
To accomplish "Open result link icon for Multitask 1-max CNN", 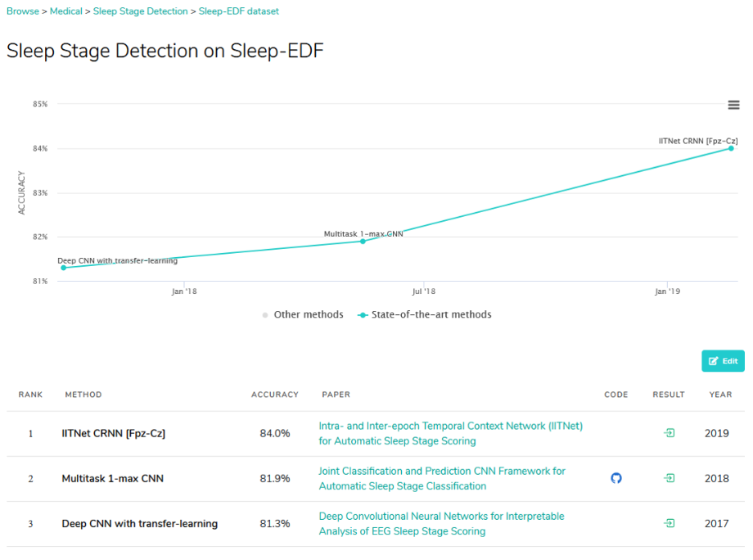I will 669,478.
